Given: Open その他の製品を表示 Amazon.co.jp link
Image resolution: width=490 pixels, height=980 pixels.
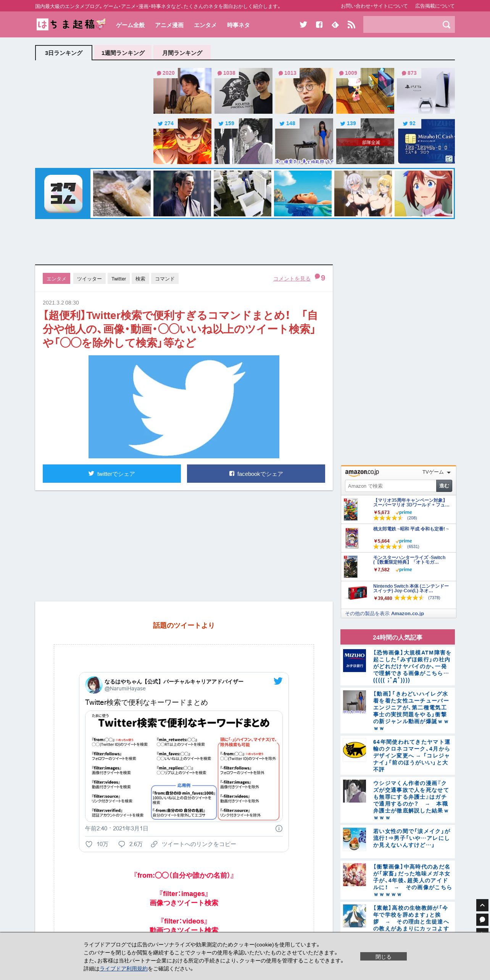Looking at the screenshot, I should [x=384, y=613].
